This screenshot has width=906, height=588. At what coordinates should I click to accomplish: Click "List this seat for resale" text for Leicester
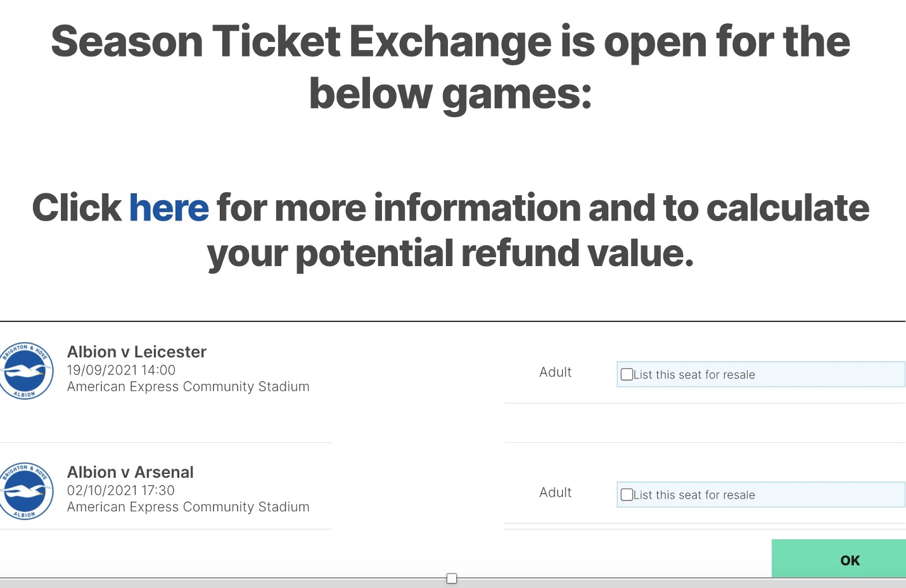pyautogui.click(x=694, y=374)
